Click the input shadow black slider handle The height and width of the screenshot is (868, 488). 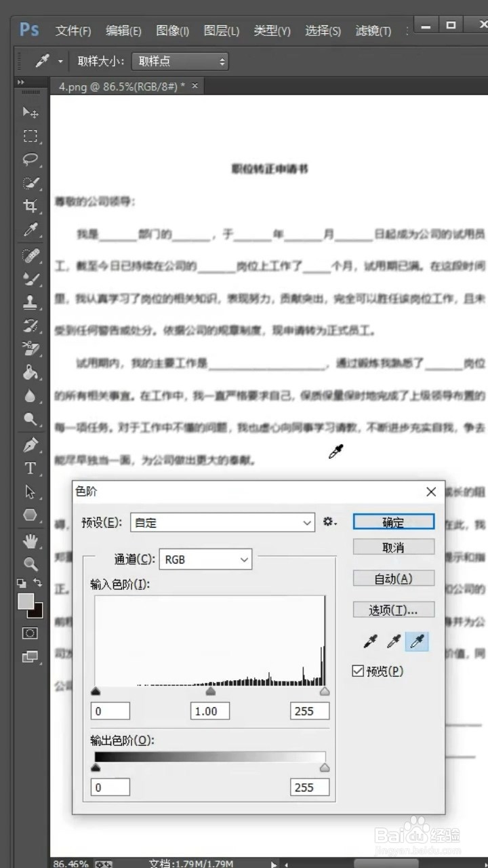click(96, 691)
